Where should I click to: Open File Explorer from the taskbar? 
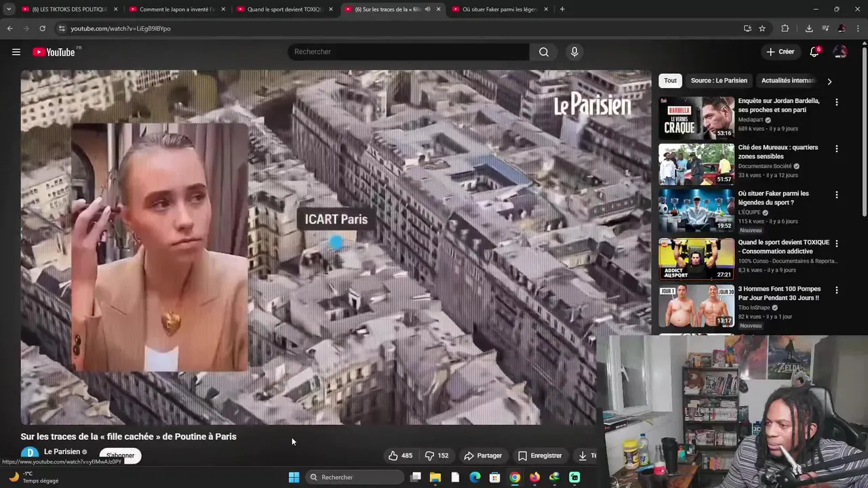tap(435, 477)
